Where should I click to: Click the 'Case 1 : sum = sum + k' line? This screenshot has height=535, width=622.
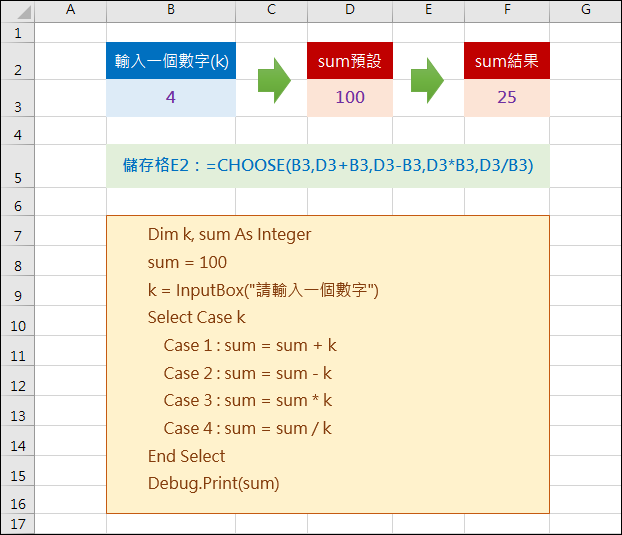coord(250,345)
